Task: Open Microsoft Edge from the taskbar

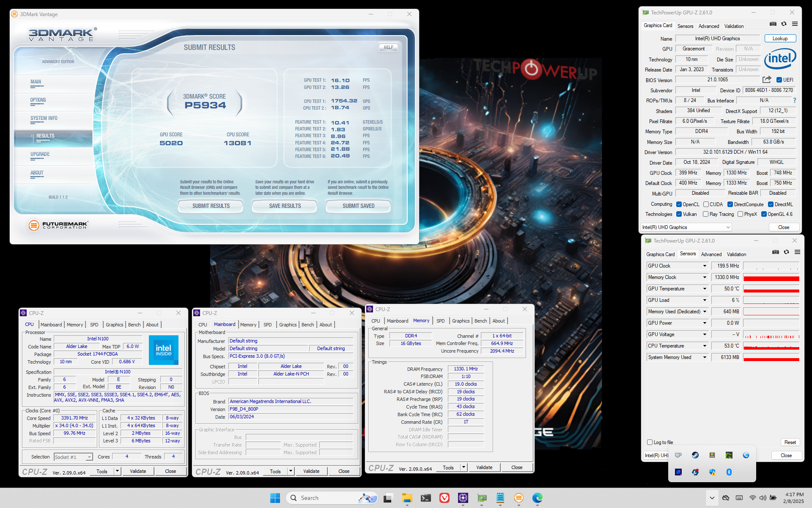Action: pyautogui.click(x=538, y=498)
